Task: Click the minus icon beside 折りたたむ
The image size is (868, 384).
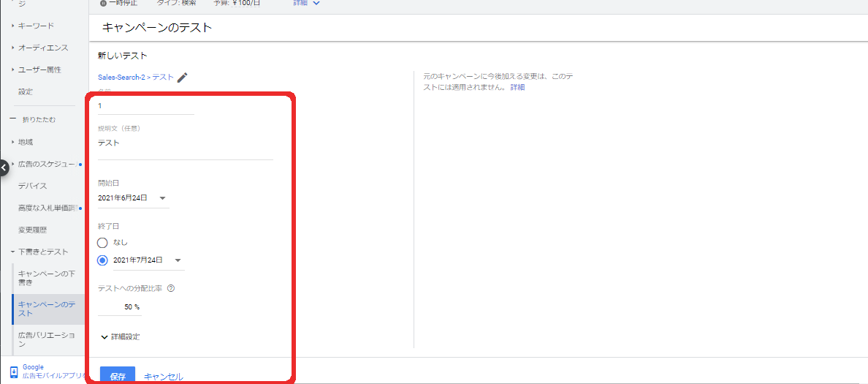Action: pyautogui.click(x=12, y=119)
